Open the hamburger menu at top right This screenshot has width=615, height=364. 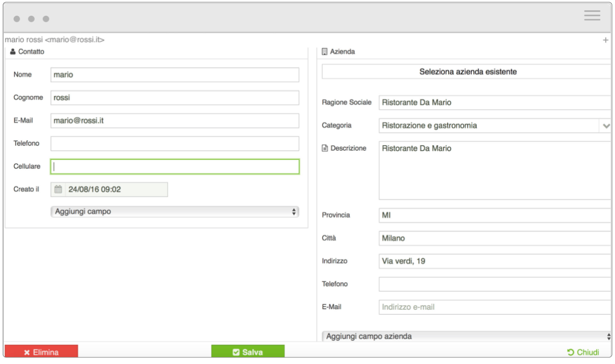click(592, 16)
